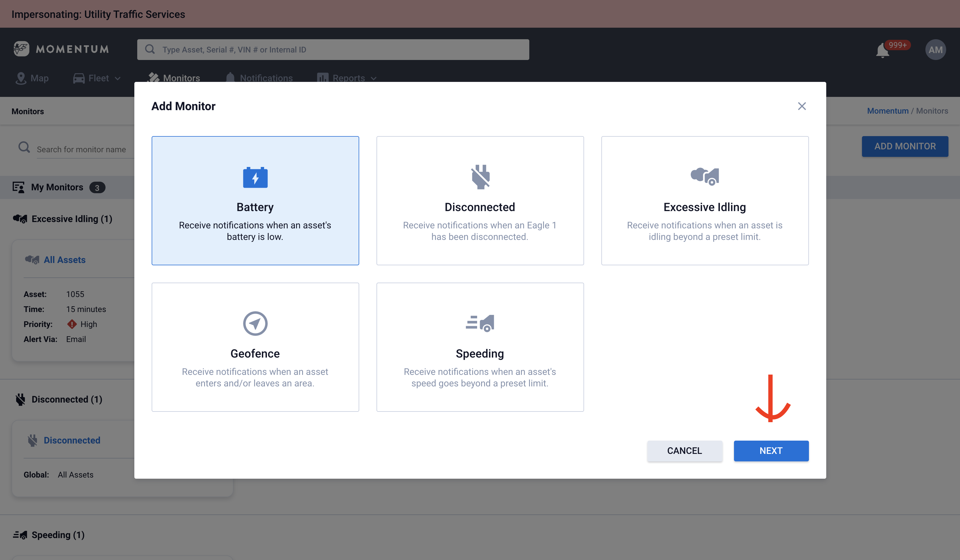This screenshot has height=560, width=960.
Task: Close the Add Monitor dialog
Action: (x=802, y=106)
